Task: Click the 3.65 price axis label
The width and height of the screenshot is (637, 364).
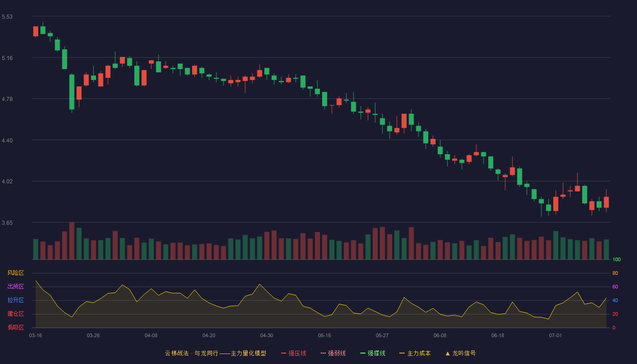Action: coord(7,223)
